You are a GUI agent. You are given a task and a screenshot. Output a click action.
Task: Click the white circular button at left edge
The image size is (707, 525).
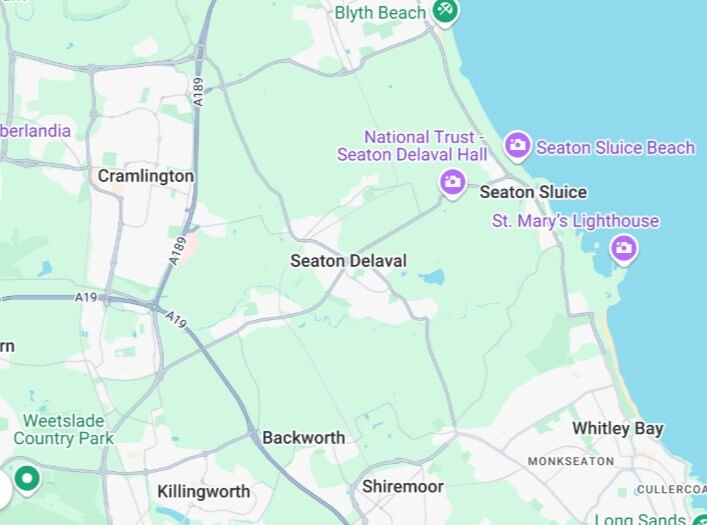coord(4,489)
